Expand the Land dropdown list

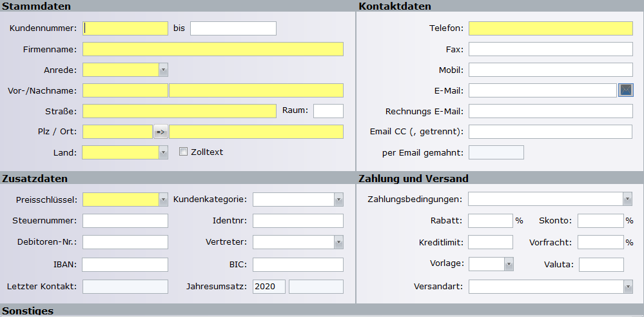(x=163, y=152)
